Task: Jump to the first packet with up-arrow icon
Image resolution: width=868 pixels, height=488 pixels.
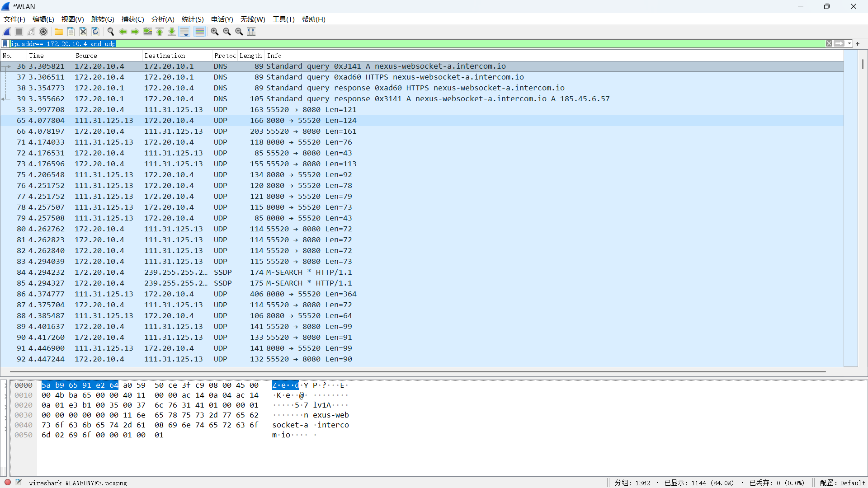Action: [160, 32]
